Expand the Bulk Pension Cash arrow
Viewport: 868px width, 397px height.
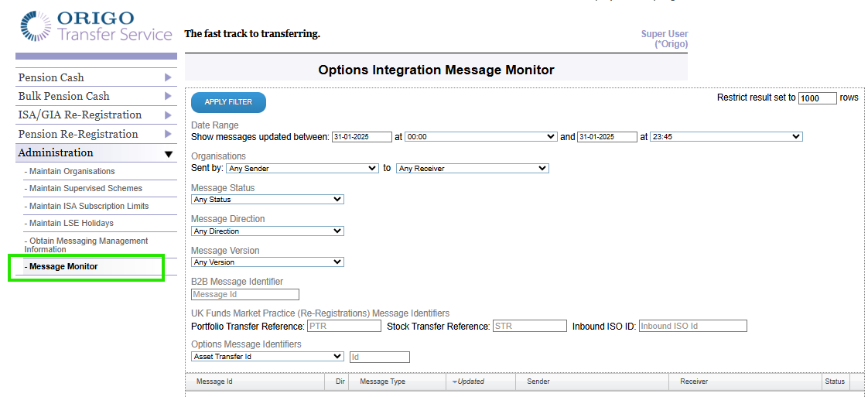(169, 96)
